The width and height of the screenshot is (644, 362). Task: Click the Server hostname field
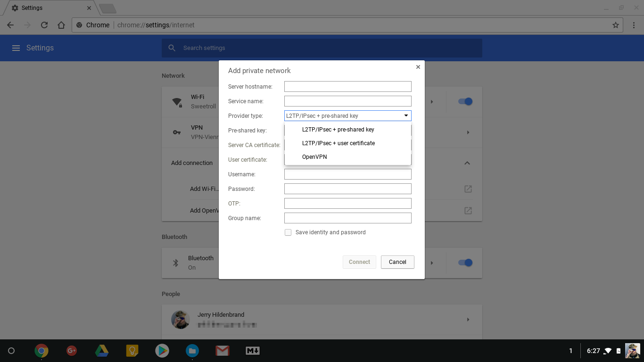pyautogui.click(x=348, y=87)
